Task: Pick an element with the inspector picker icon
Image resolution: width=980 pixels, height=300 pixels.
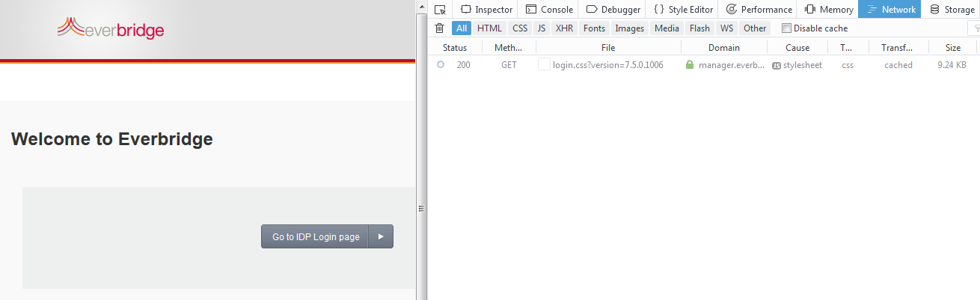Action: click(x=440, y=10)
